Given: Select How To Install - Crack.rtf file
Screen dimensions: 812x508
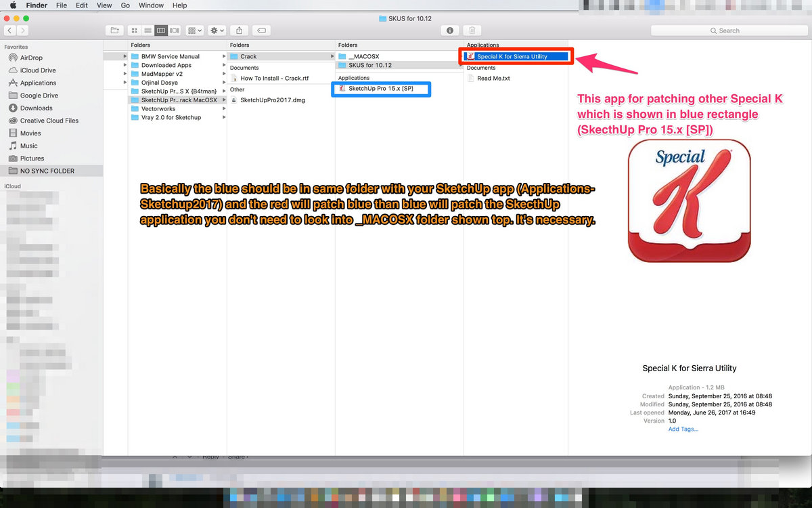Looking at the screenshot, I should tap(275, 79).
